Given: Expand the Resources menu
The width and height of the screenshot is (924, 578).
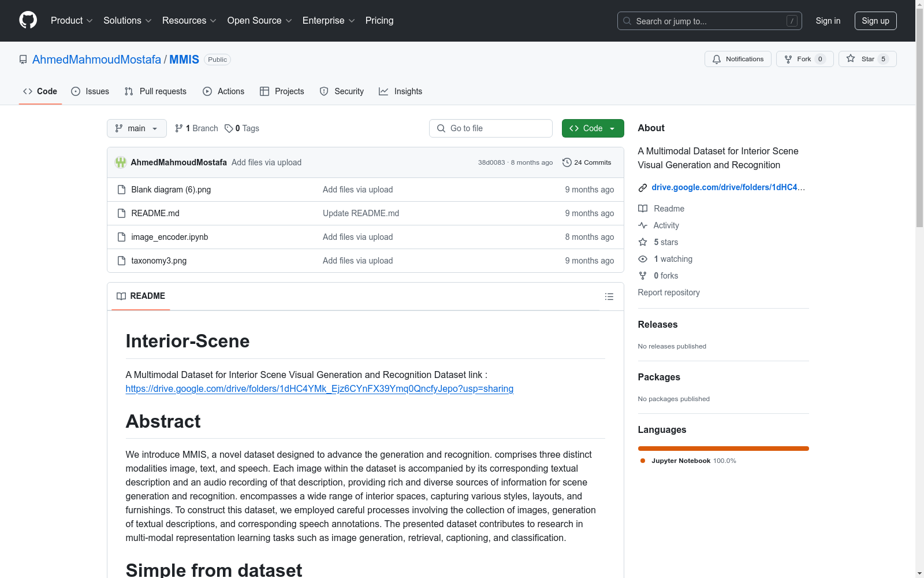Looking at the screenshot, I should point(189,20).
